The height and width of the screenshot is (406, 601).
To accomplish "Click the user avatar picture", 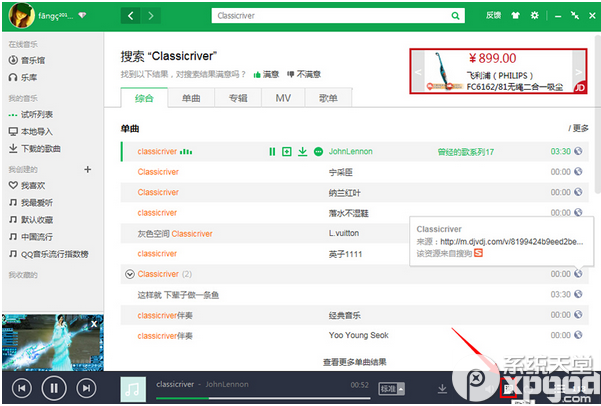I will [21, 15].
